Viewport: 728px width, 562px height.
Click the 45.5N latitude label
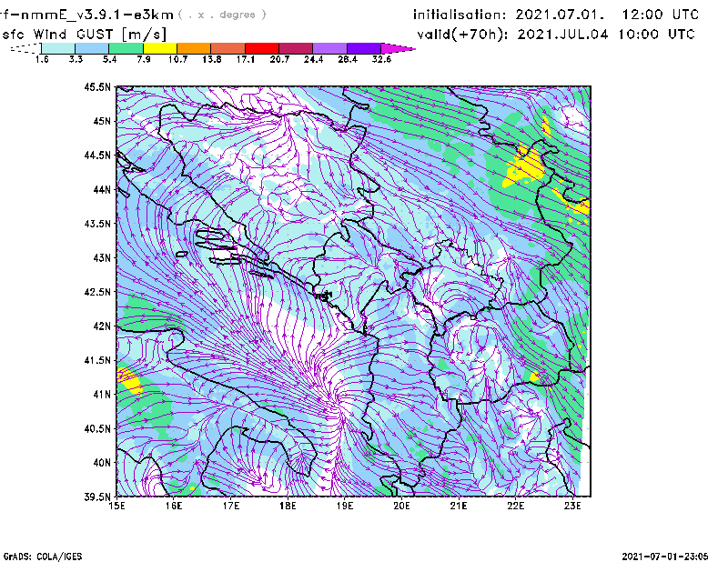pos(97,86)
